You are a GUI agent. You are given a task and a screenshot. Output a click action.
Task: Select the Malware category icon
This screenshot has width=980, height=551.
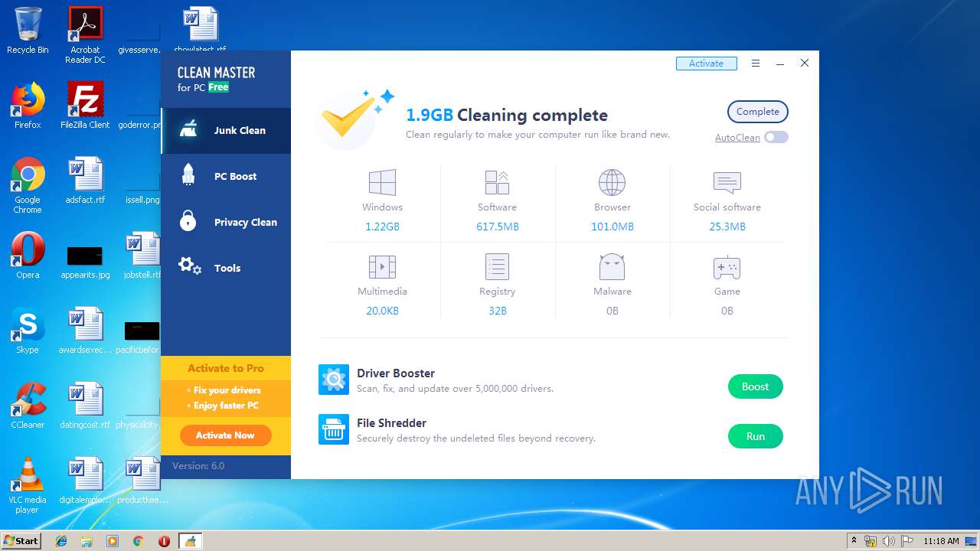(612, 267)
